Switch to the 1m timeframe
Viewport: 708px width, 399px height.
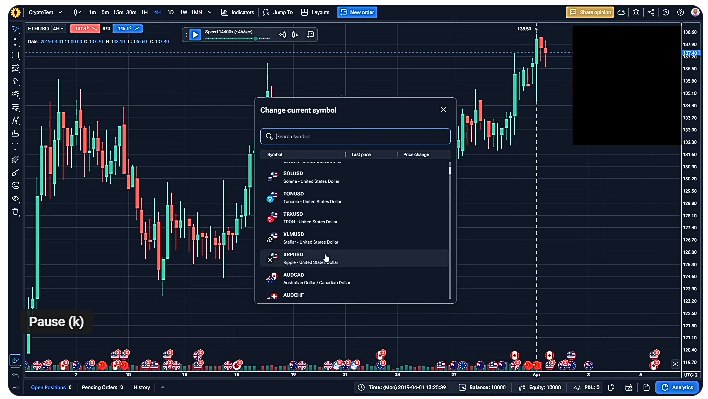93,12
